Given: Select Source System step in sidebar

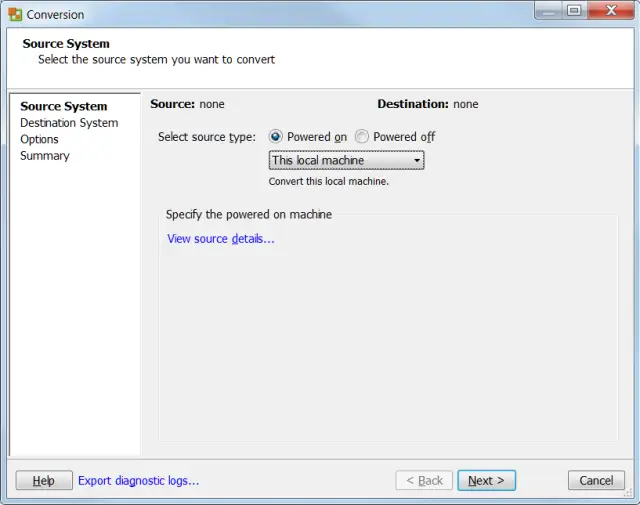Looking at the screenshot, I should [64, 107].
